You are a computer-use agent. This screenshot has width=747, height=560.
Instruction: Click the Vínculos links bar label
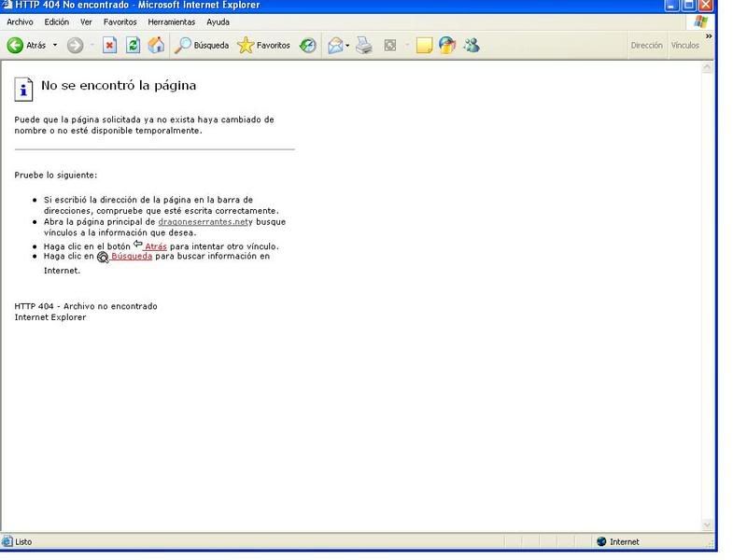click(x=685, y=45)
